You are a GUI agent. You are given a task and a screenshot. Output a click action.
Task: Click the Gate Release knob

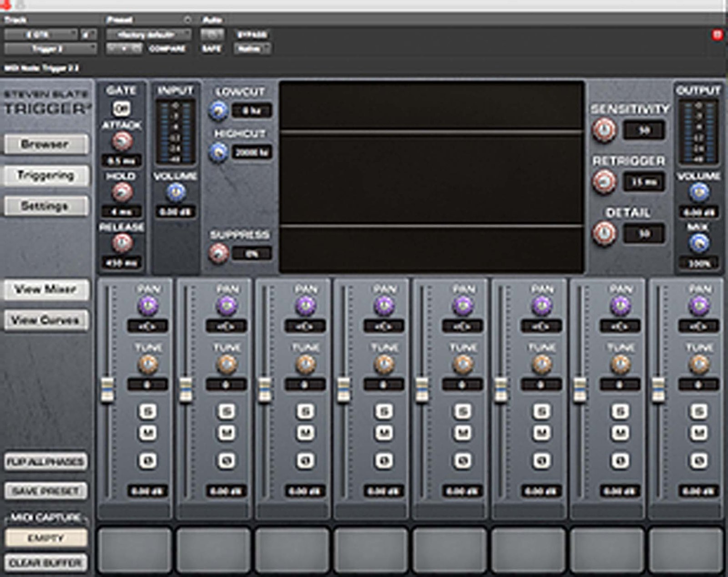point(122,243)
